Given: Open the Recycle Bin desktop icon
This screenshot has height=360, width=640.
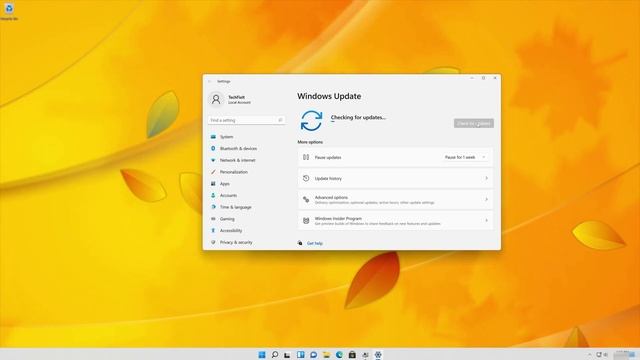Looking at the screenshot, I should (9, 10).
